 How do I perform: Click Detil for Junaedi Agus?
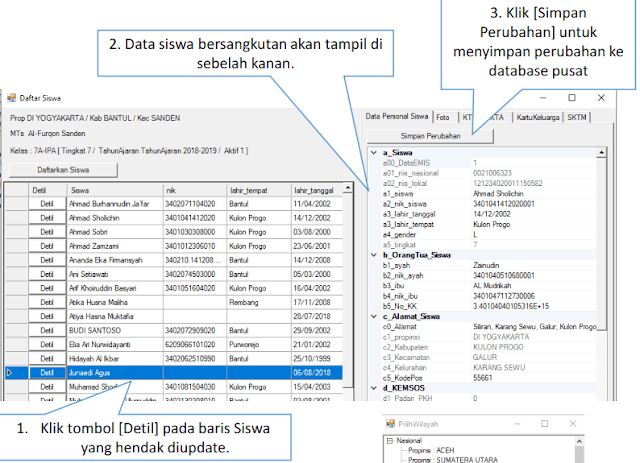tap(47, 373)
